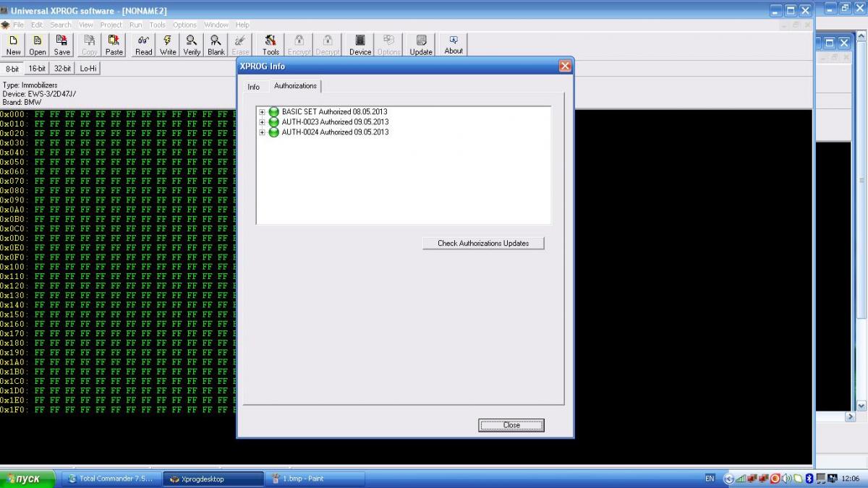
Task: Open the File menu
Action: point(18,25)
